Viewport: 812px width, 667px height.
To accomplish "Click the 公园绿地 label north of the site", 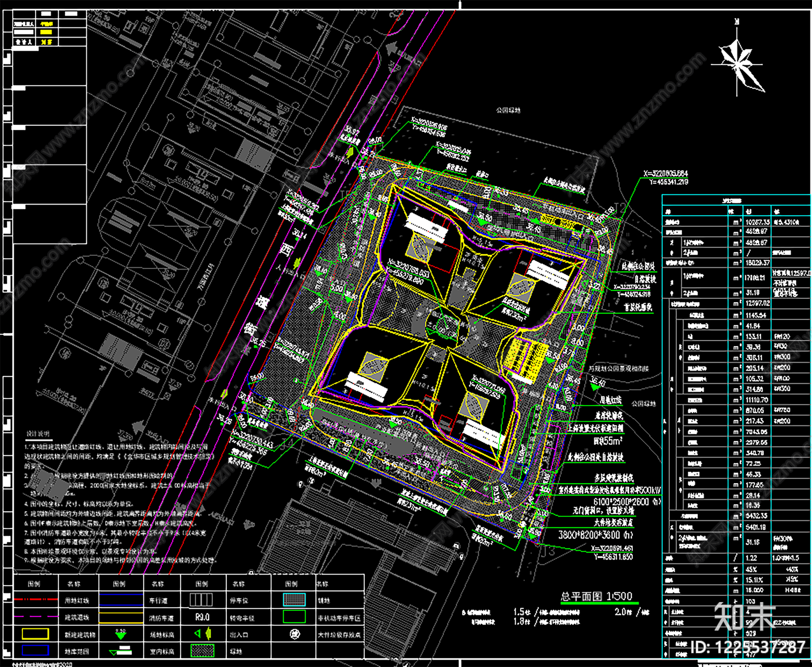I will (508, 110).
